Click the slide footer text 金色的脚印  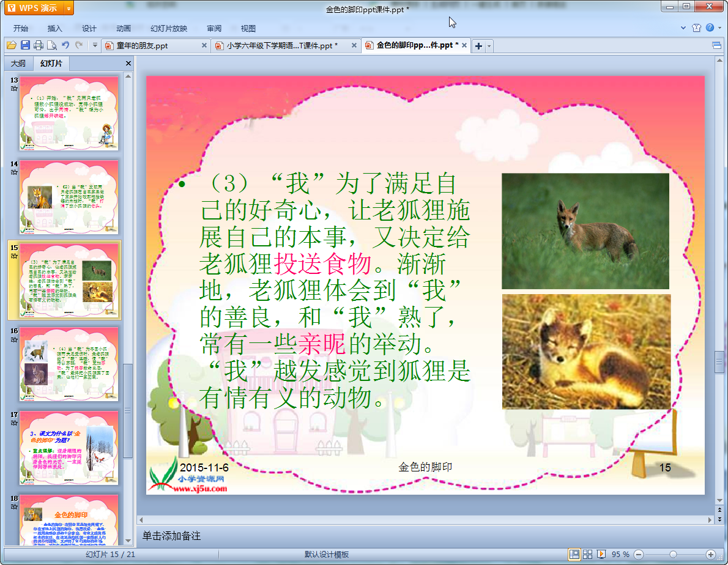(x=425, y=467)
